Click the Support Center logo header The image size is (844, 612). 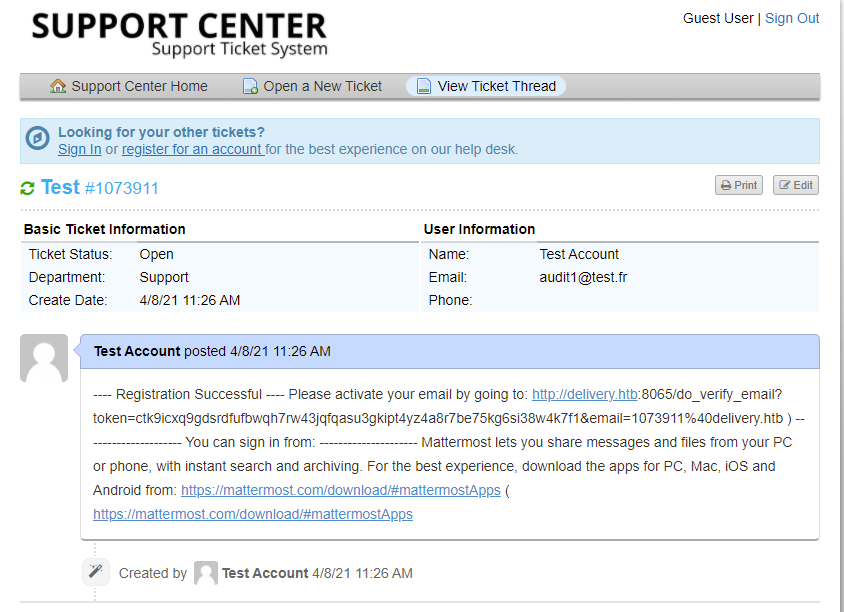tap(179, 32)
